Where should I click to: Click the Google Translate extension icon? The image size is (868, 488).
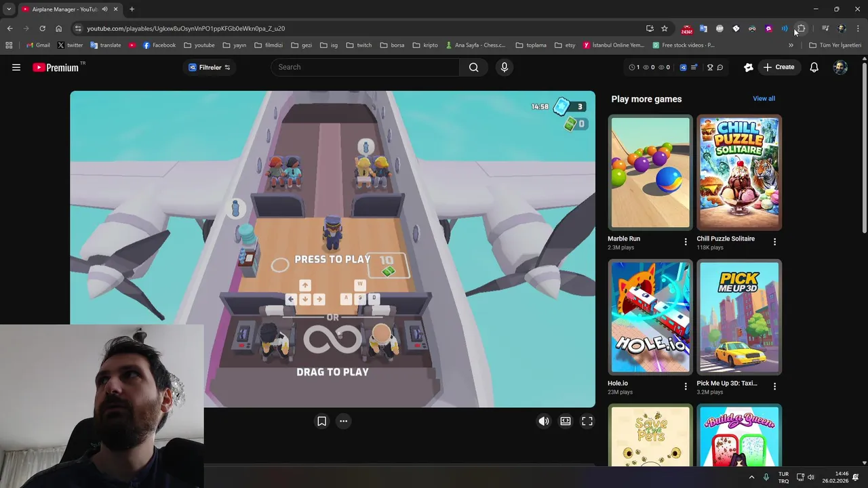pyautogui.click(x=703, y=28)
